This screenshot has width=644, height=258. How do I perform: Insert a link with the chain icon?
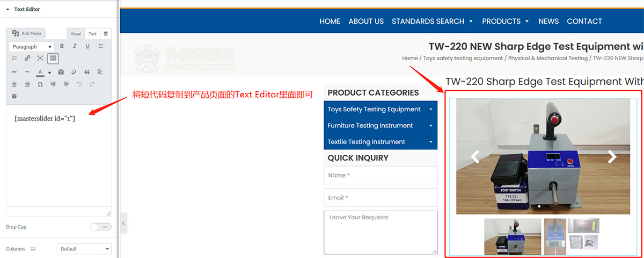pos(27,58)
